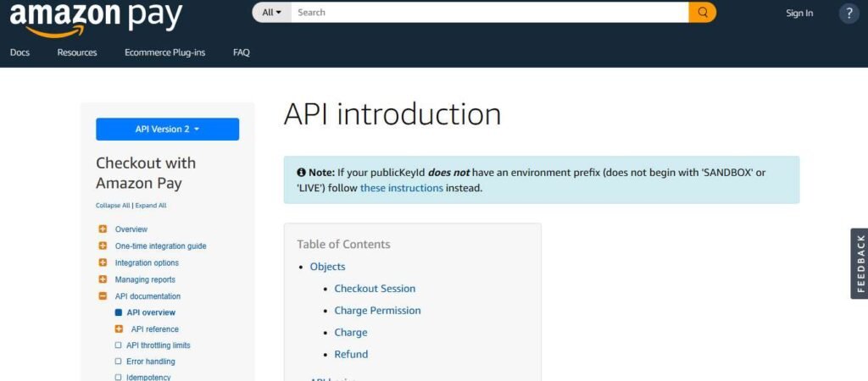This screenshot has width=868, height=381.
Task: Open API reference tree item
Action: (155, 329)
